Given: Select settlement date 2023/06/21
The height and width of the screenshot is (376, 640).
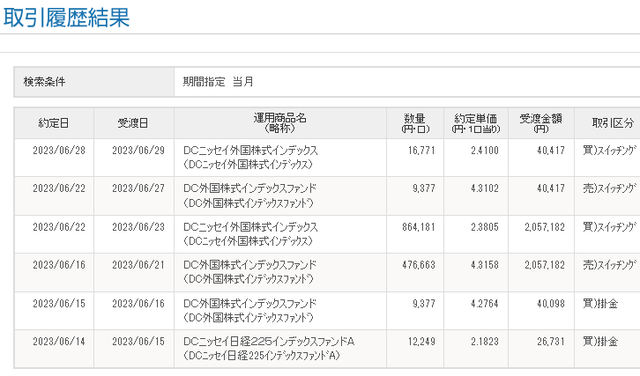Looking at the screenshot, I should click(x=138, y=265).
